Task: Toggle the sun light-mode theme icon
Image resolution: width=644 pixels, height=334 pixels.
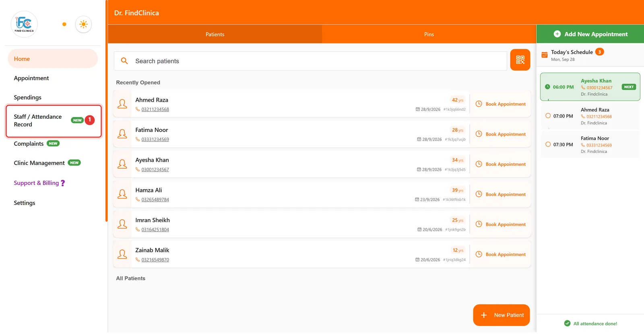Action: (83, 24)
